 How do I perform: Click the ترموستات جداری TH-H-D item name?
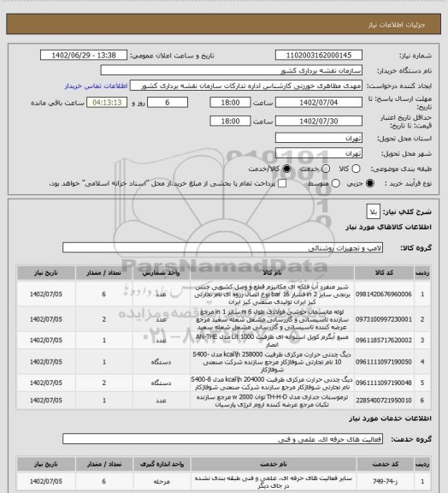click(x=272, y=401)
